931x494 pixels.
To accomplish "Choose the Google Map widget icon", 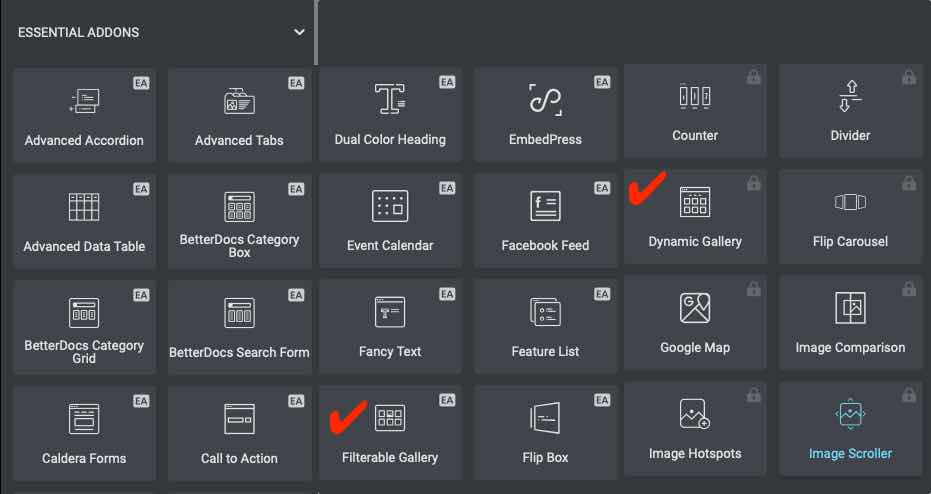I will tap(695, 308).
